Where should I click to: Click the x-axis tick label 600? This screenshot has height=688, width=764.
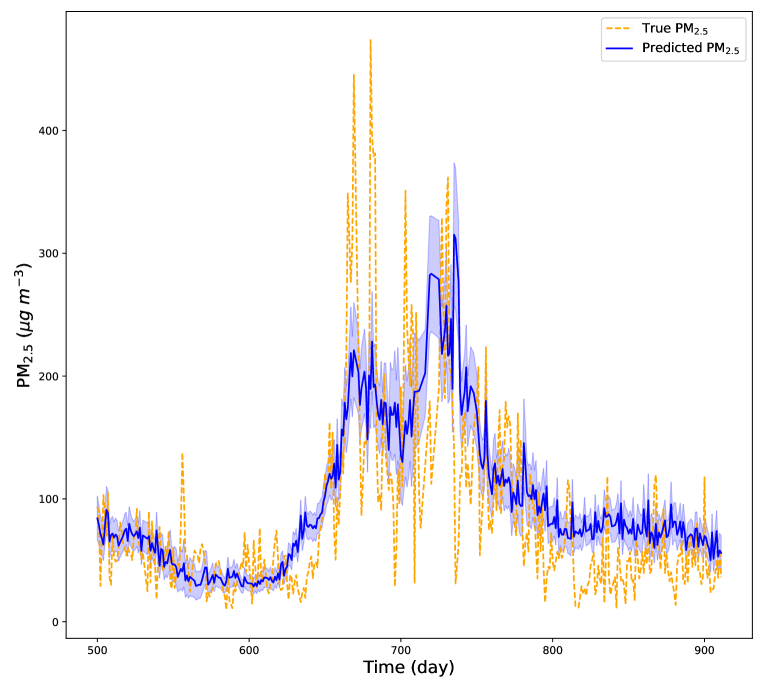click(249, 650)
